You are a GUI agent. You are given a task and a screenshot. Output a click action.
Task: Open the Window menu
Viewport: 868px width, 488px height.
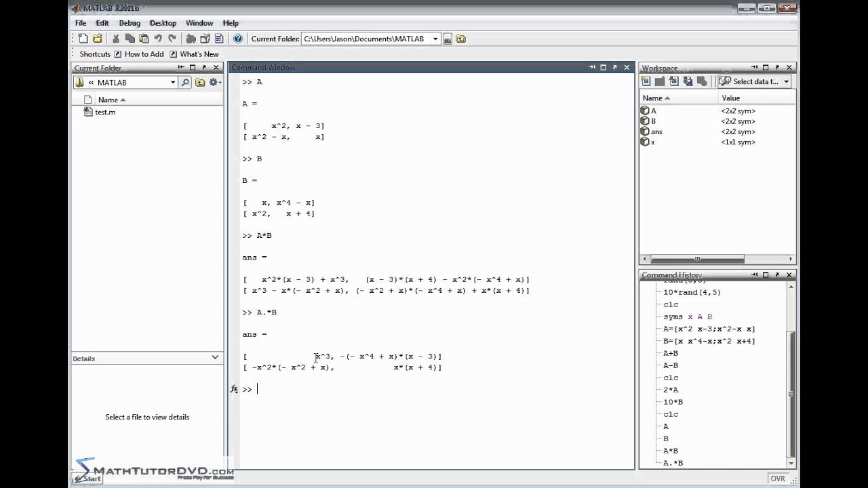199,23
